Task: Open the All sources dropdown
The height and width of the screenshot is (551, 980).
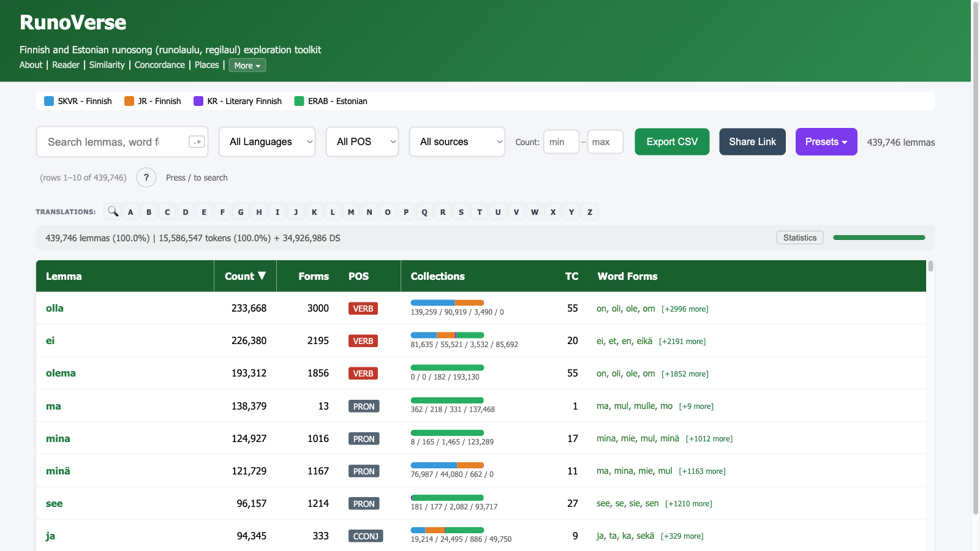Action: click(457, 142)
